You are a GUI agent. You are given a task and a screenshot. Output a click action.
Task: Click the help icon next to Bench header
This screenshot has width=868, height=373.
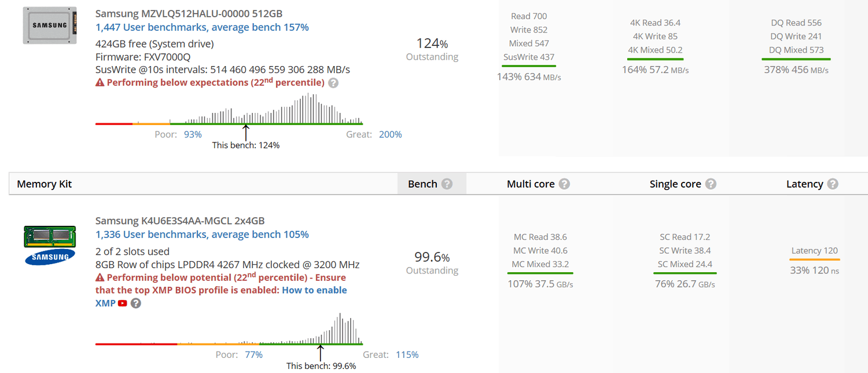pyautogui.click(x=447, y=184)
